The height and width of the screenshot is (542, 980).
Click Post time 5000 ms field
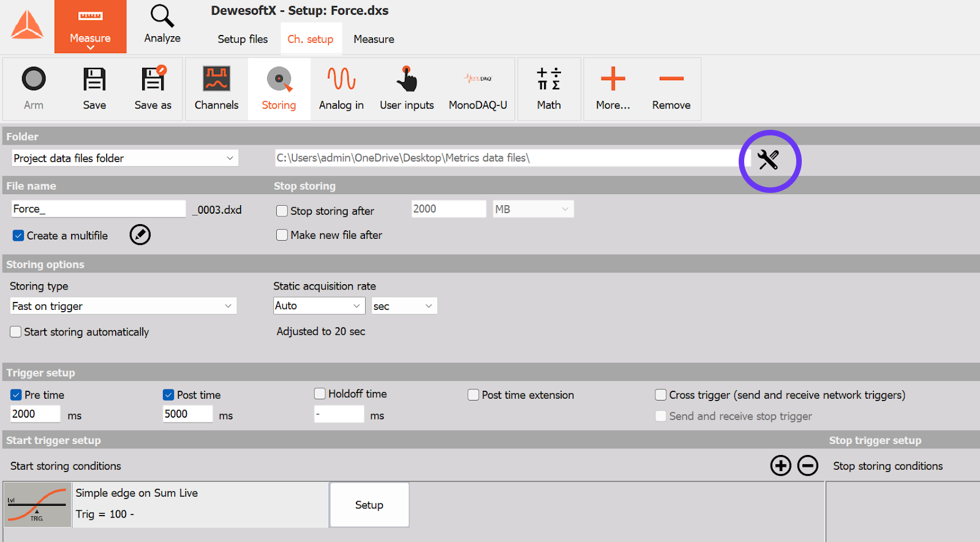(x=187, y=414)
